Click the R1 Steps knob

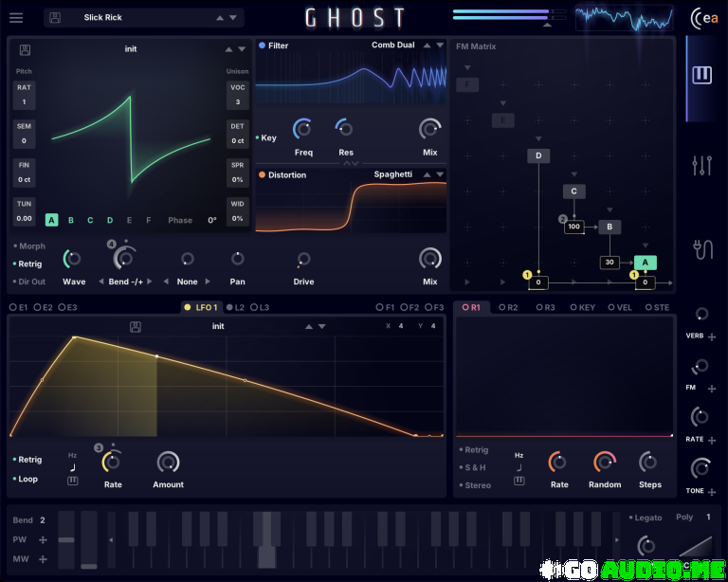(x=648, y=463)
